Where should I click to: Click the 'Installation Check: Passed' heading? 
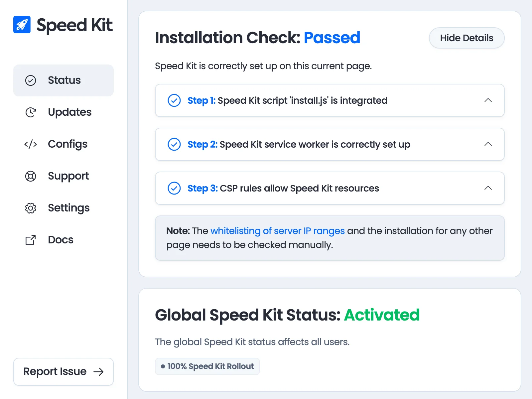258,38
